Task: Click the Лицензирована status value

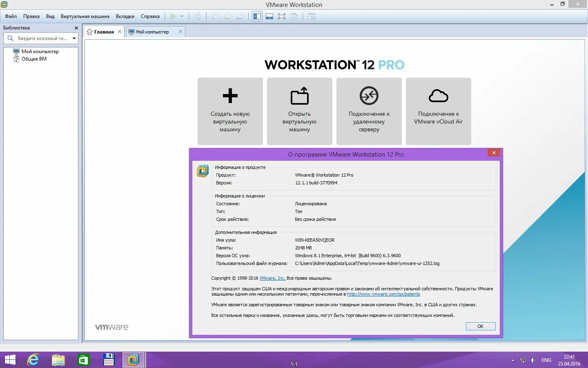Action: click(311, 204)
